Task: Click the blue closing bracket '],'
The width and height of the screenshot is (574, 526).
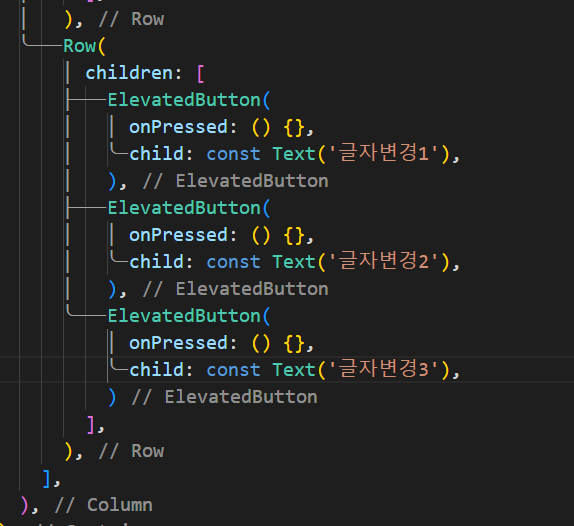Action: click(x=51, y=478)
